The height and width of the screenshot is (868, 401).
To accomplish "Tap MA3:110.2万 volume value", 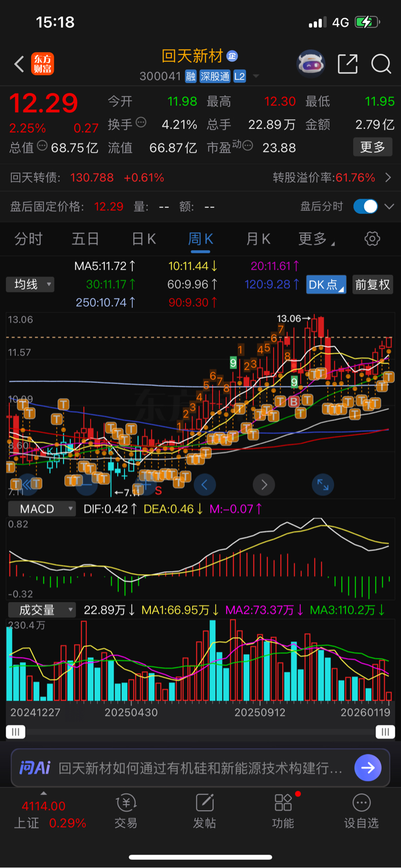I will [347, 610].
